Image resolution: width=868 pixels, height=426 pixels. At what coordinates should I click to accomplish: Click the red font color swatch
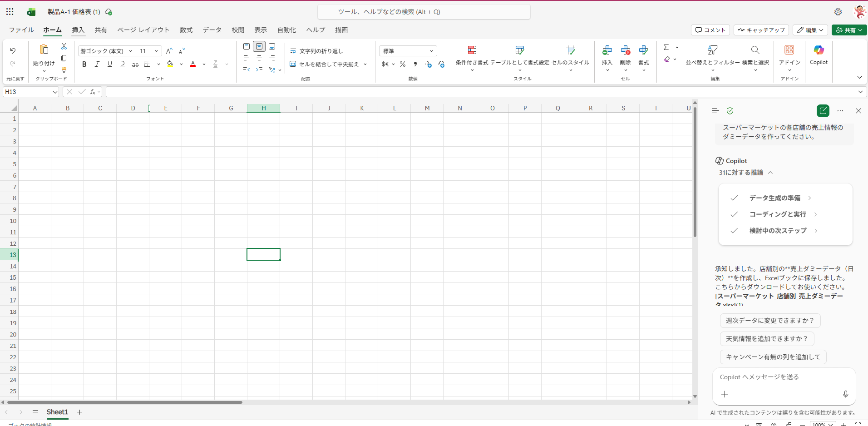(x=193, y=64)
